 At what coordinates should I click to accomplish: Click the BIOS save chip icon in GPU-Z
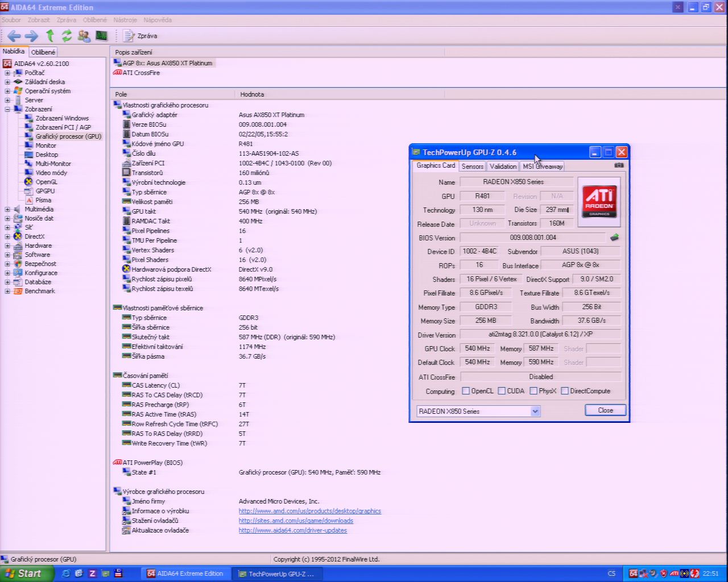[614, 238]
